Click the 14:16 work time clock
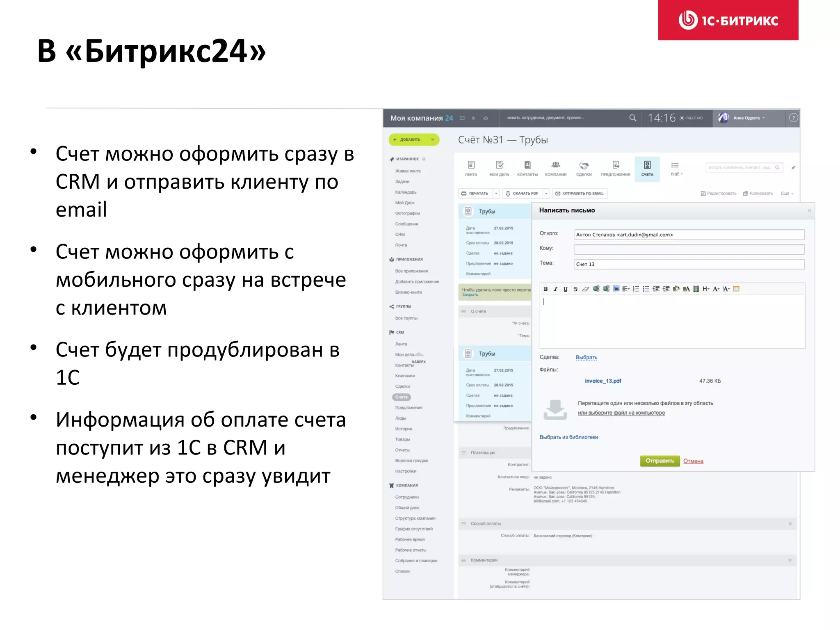This screenshot has width=840, height=630. (662, 118)
